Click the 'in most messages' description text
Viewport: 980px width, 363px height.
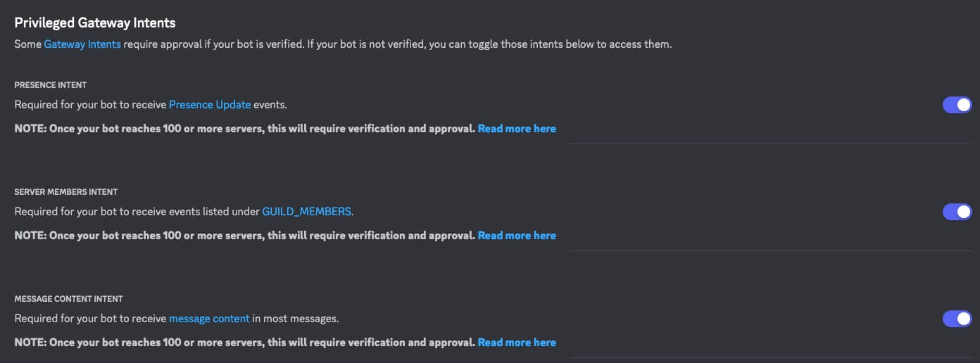coord(296,319)
